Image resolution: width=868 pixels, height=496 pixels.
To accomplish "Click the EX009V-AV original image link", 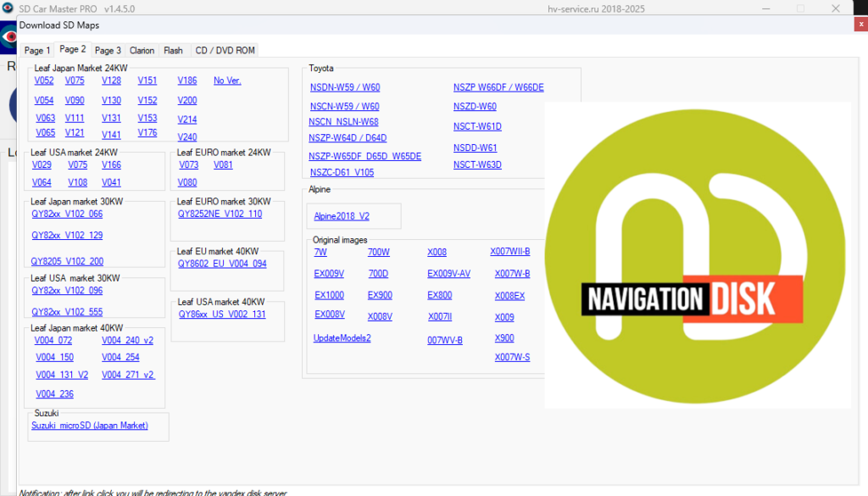I will 449,273.
